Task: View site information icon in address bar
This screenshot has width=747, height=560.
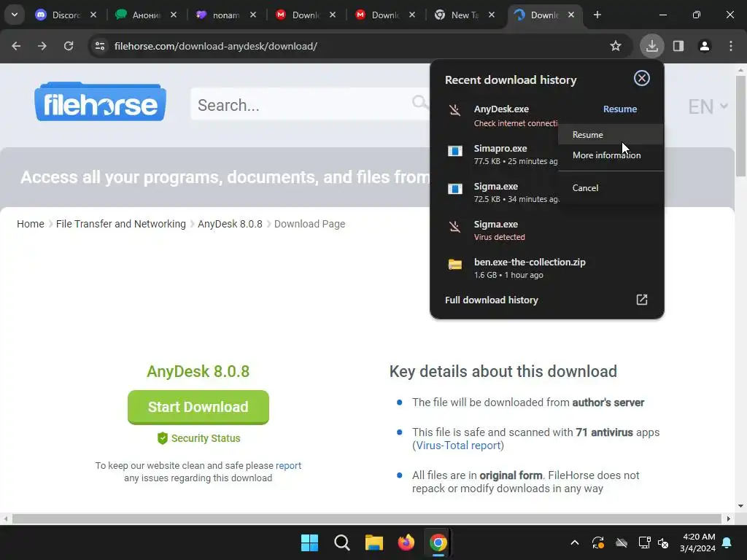Action: click(100, 46)
